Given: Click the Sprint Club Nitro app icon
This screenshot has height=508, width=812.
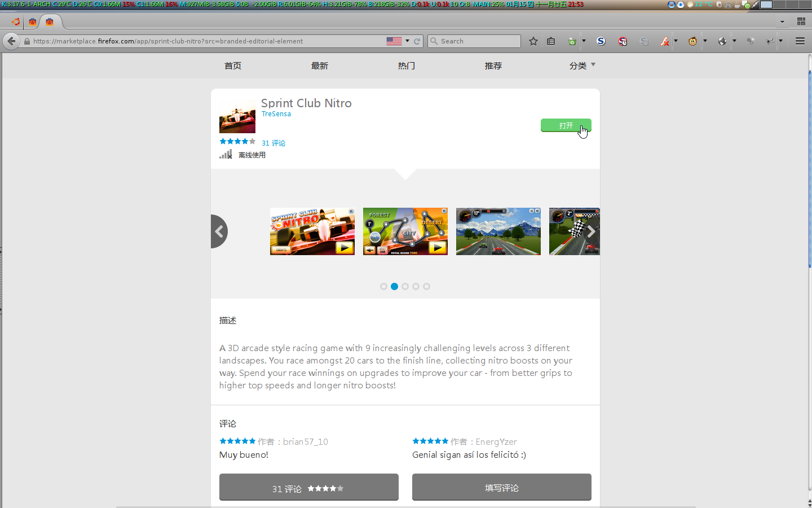Looking at the screenshot, I should tap(237, 115).
